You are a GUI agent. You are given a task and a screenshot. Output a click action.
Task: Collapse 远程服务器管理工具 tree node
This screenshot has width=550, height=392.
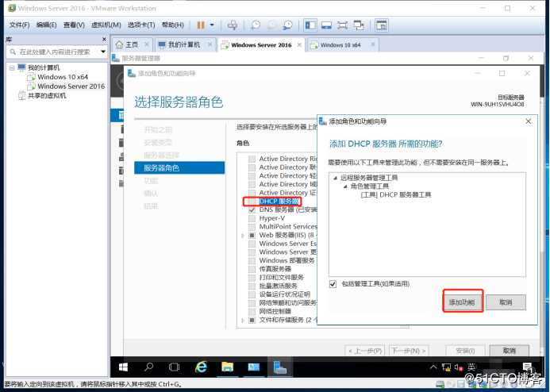(336, 178)
